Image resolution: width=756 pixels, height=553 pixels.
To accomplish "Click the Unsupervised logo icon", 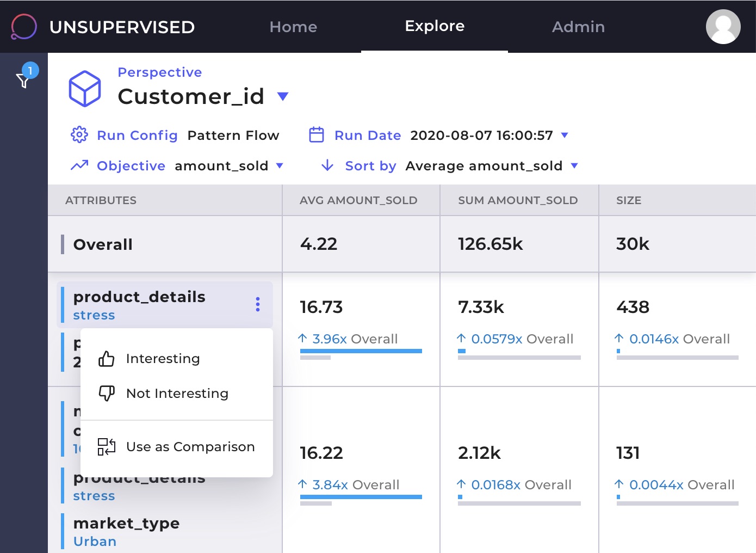I will click(x=24, y=27).
